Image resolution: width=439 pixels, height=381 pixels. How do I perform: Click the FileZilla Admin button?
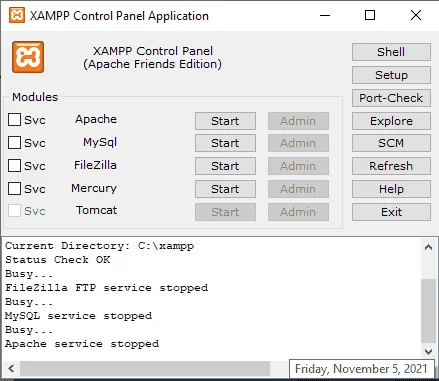(x=298, y=166)
